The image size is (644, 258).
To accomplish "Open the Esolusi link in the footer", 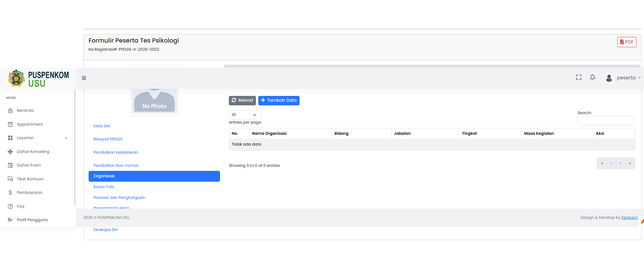I will coord(630,217).
